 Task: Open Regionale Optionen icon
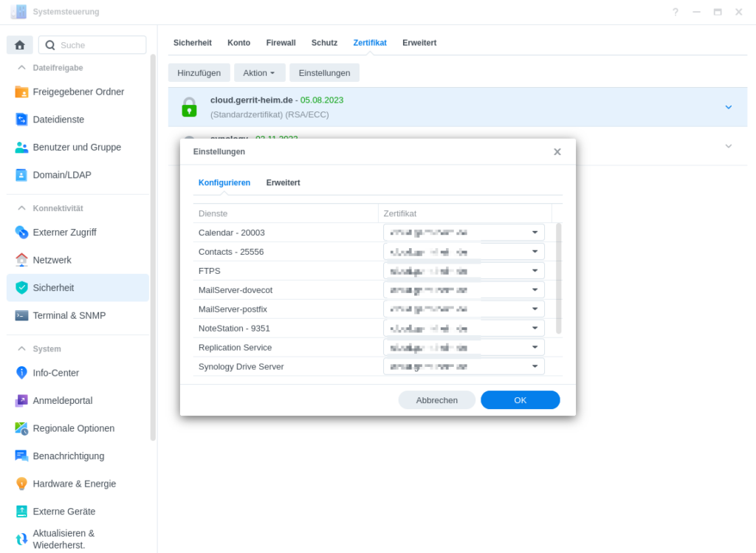pyautogui.click(x=21, y=428)
